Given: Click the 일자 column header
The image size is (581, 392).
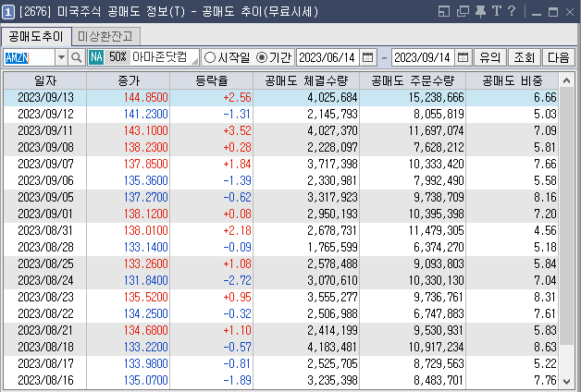Looking at the screenshot, I should 45,80.
